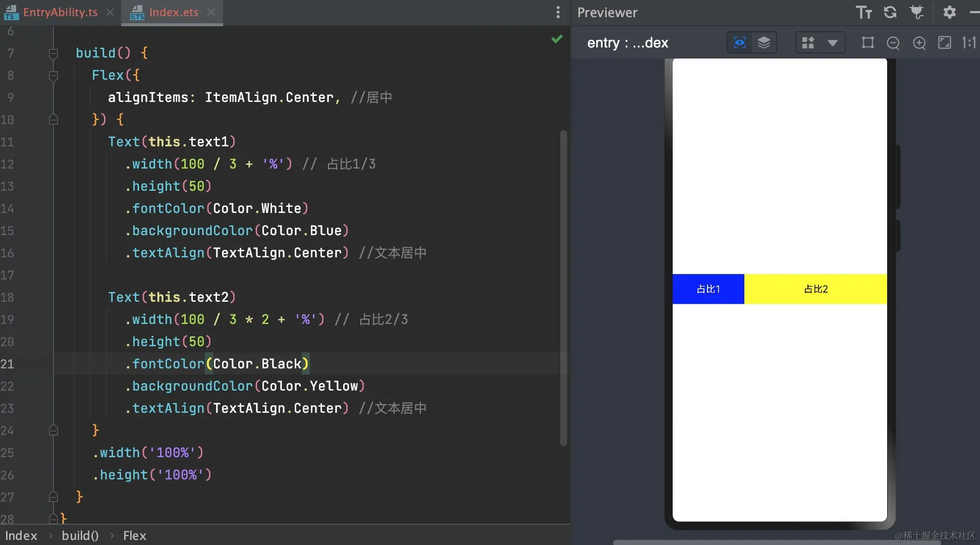
Task: Click the Previewer refresh icon
Action: (x=890, y=12)
